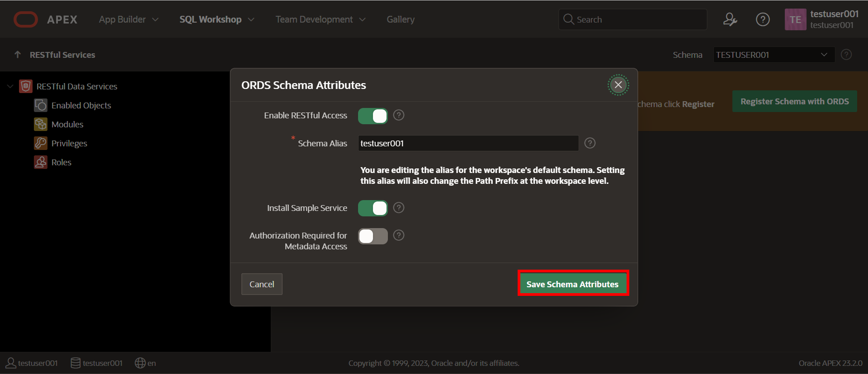Click the Roles person icon
The image size is (868, 374).
[x=41, y=162]
